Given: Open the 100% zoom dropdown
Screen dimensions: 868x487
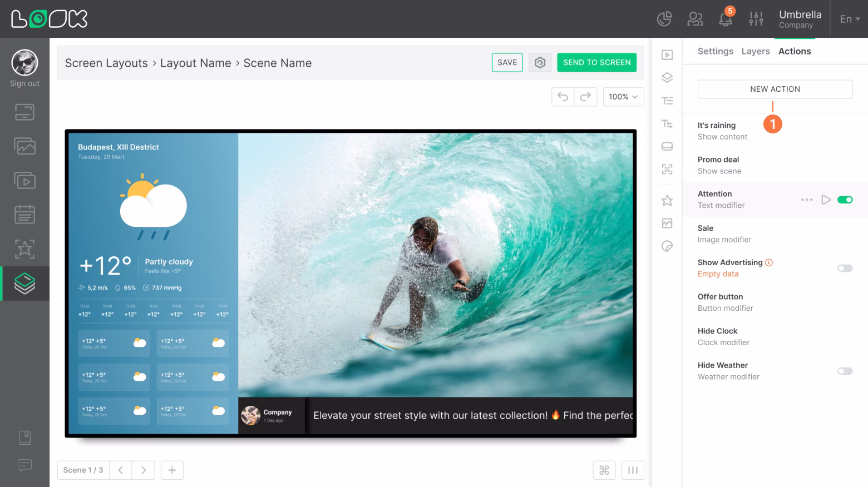Looking at the screenshot, I should coord(623,97).
